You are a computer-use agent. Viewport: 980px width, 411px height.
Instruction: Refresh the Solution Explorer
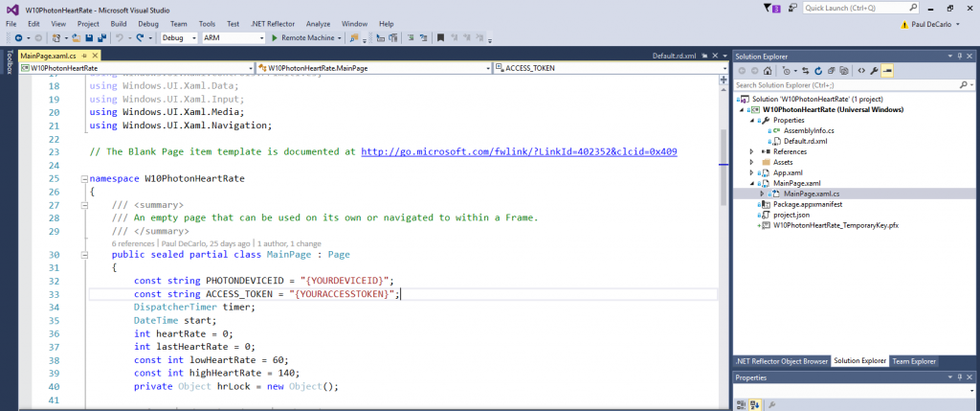[x=818, y=71]
